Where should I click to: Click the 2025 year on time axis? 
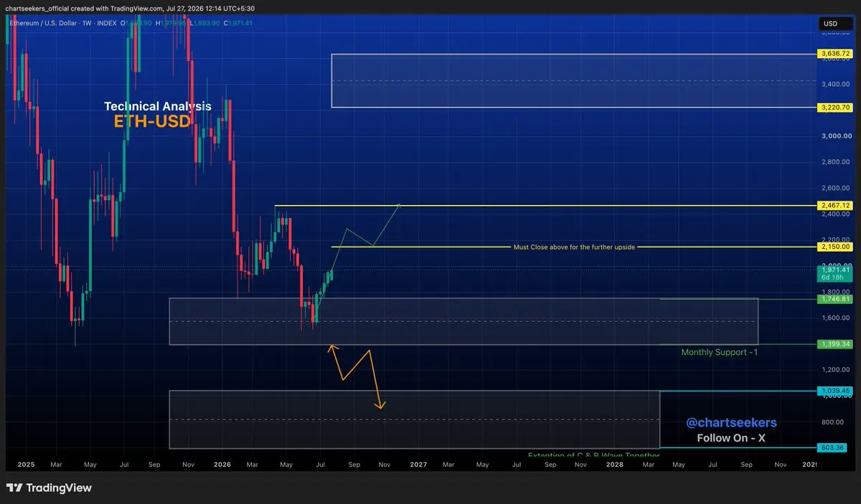point(25,465)
